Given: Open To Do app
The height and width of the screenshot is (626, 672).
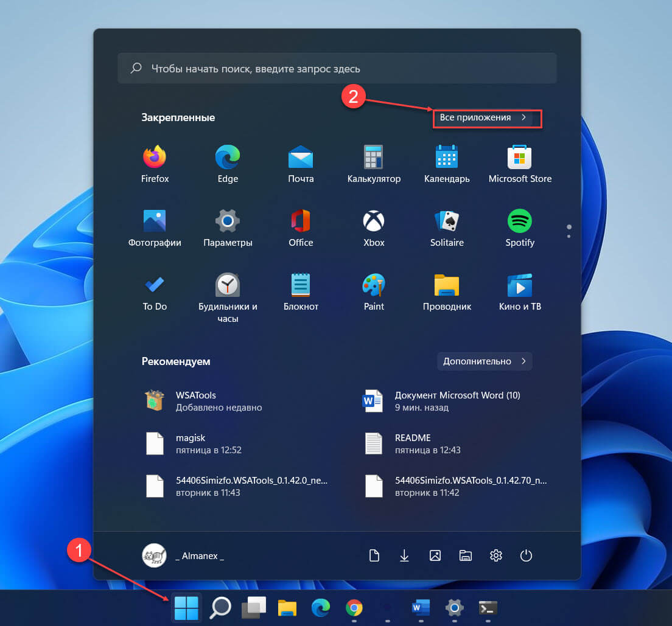Looking at the screenshot, I should 155,292.
